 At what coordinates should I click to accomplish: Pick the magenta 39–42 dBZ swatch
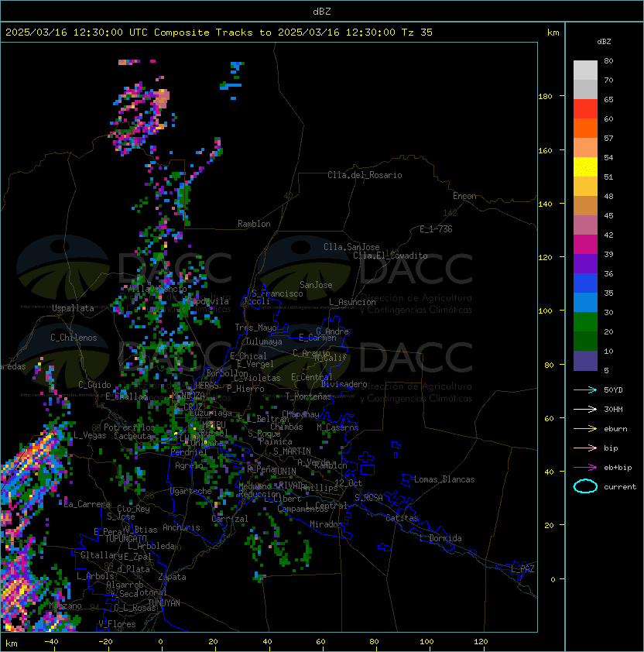[x=585, y=245]
